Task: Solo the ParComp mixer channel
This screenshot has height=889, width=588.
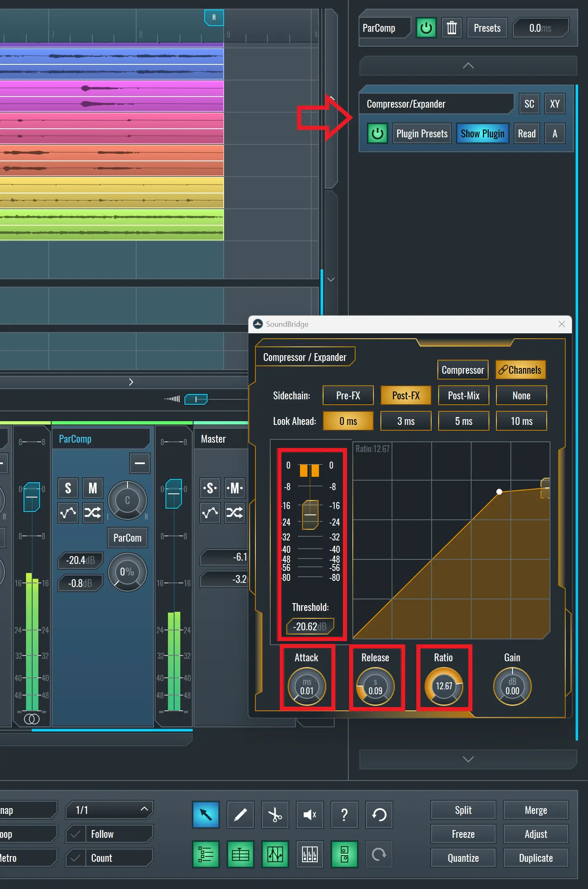Action: [68, 488]
